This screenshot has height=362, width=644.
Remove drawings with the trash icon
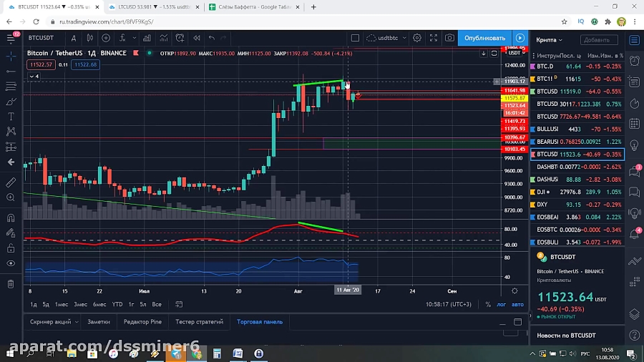click(11, 283)
